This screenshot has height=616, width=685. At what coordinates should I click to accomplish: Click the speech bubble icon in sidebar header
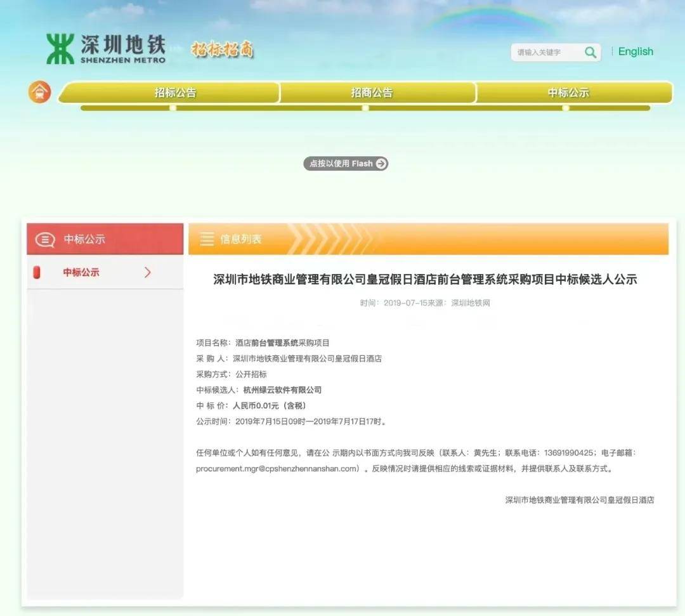[x=45, y=239]
